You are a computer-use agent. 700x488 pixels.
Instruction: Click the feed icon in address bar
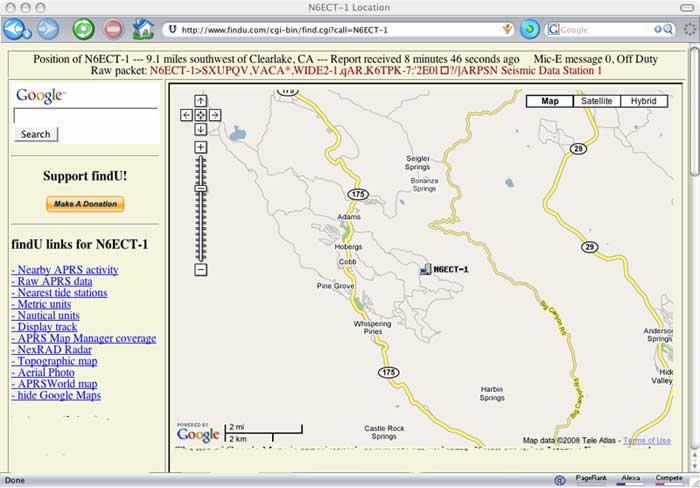click(507, 29)
